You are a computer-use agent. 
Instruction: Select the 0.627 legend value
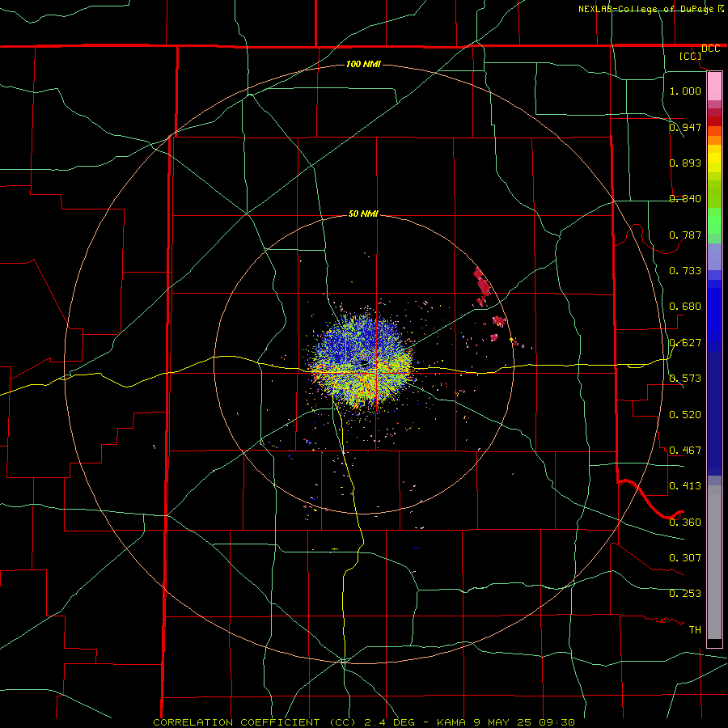coord(685,343)
